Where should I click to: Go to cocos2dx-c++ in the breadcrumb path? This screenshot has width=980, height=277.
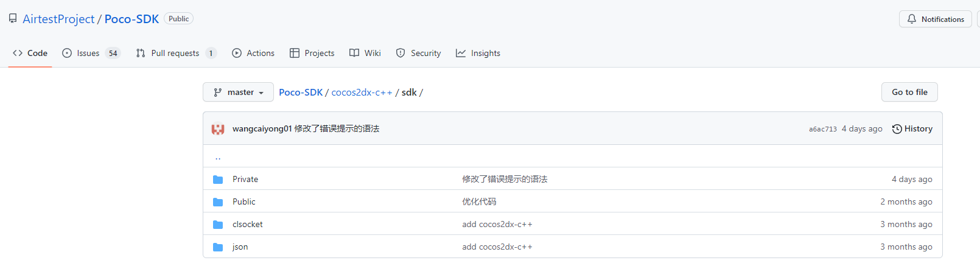pyautogui.click(x=362, y=93)
